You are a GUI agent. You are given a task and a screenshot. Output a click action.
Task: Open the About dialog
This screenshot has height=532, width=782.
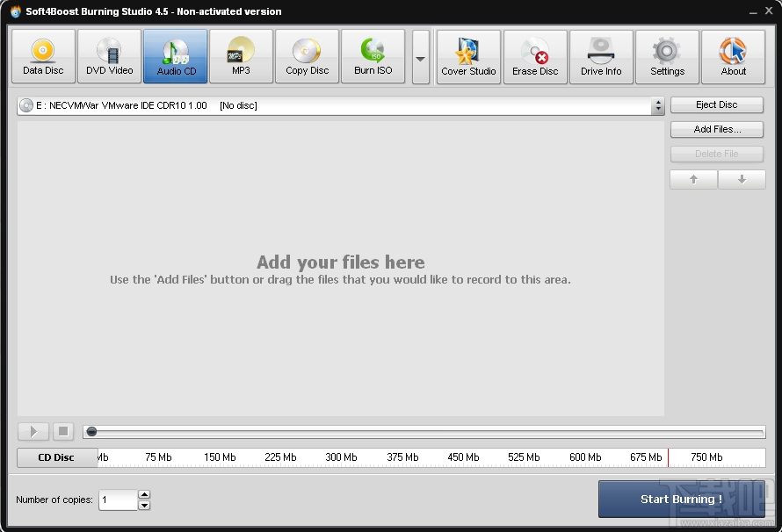coord(733,57)
